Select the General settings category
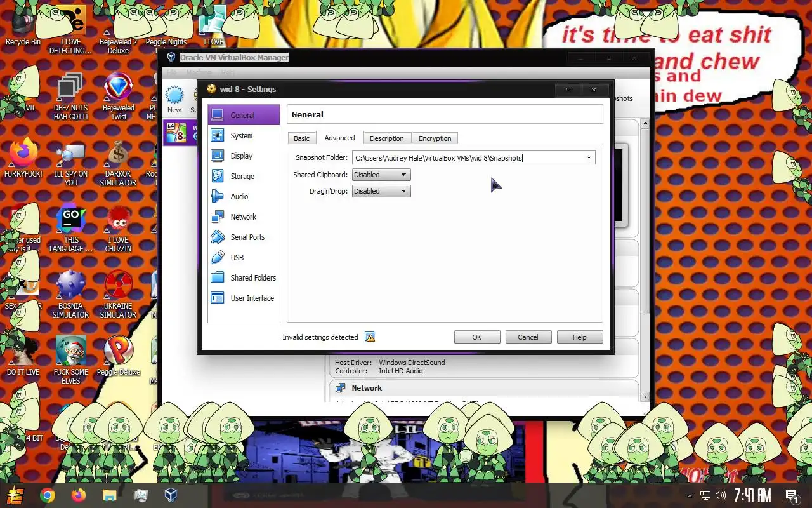Image resolution: width=812 pixels, height=508 pixels. tap(244, 115)
